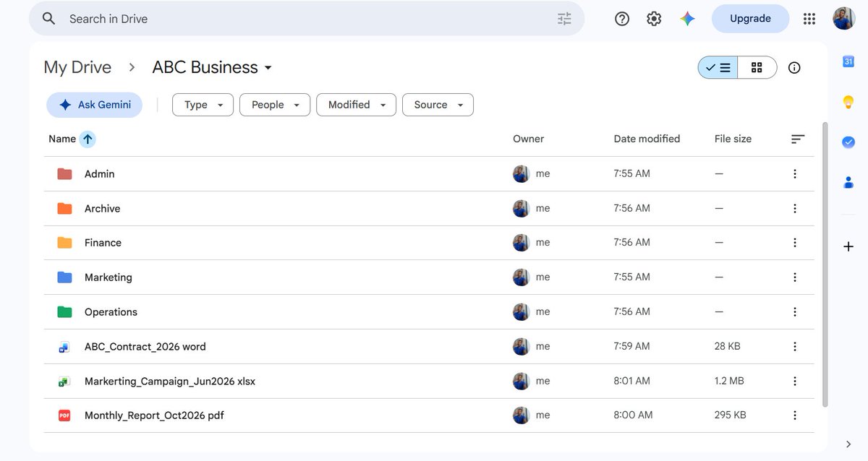Open the Google account profile picture
Viewport: 868px width, 461px height.
coord(844,19)
